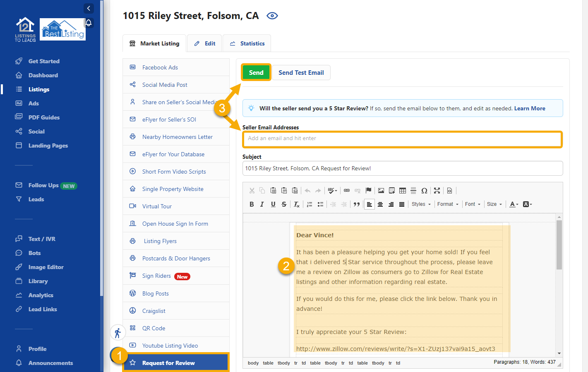Click the Seller Email Addresses field
The image size is (588, 372).
pyautogui.click(x=402, y=139)
